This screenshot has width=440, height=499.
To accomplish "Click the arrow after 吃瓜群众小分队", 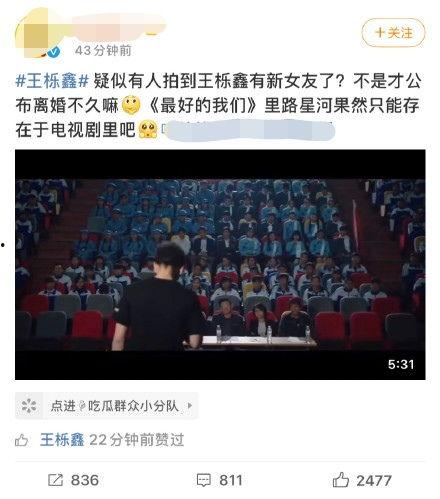I will tap(190, 406).
